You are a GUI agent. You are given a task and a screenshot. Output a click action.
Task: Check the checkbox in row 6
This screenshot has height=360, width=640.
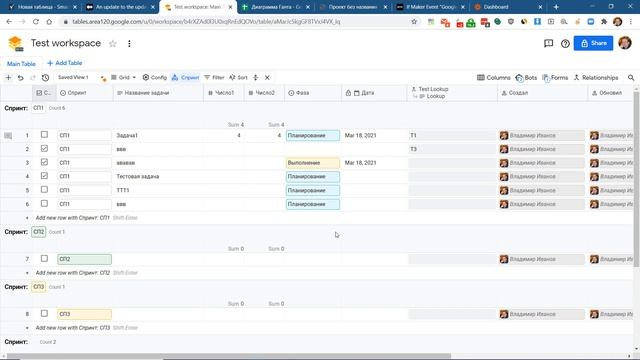click(44, 203)
